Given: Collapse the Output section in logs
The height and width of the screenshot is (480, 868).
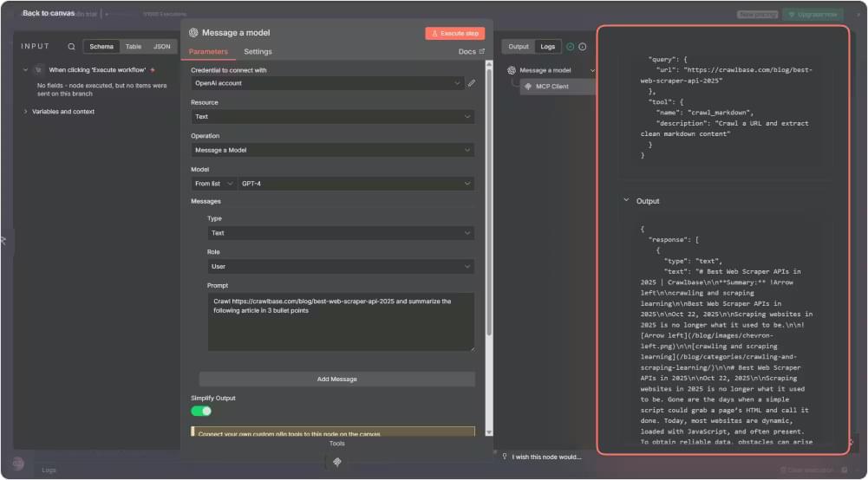Looking at the screenshot, I should 626,201.
